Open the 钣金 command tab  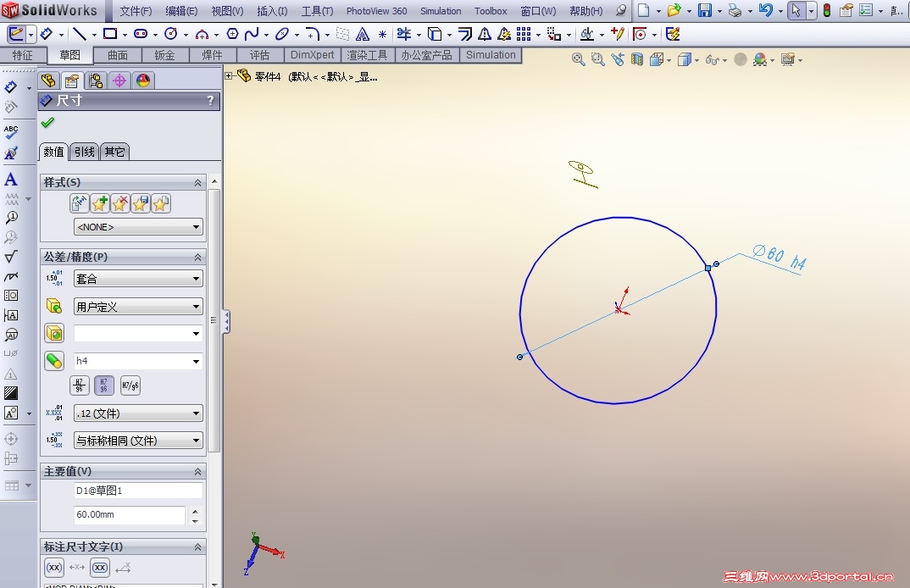[164, 55]
